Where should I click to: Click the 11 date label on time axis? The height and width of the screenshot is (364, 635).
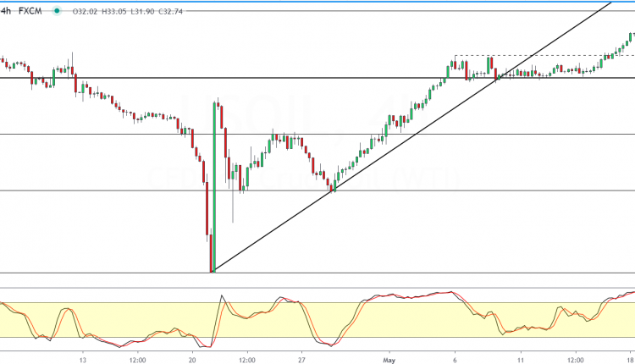521,360
